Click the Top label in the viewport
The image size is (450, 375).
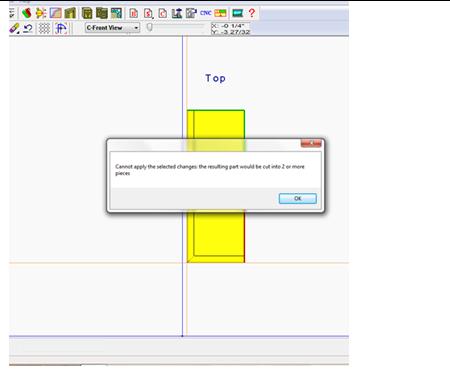tap(215, 78)
